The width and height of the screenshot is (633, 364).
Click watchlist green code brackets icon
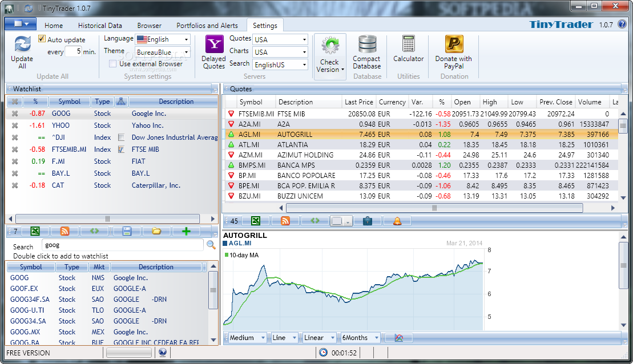pyautogui.click(x=95, y=231)
